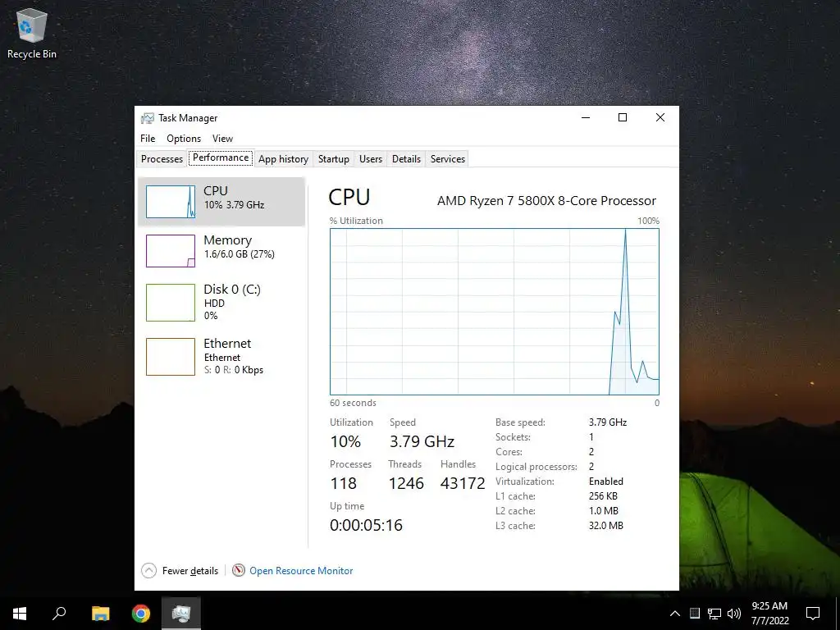This screenshot has width=840, height=630.
Task: Select the CPU mini graph thumbnail
Action: (x=171, y=202)
